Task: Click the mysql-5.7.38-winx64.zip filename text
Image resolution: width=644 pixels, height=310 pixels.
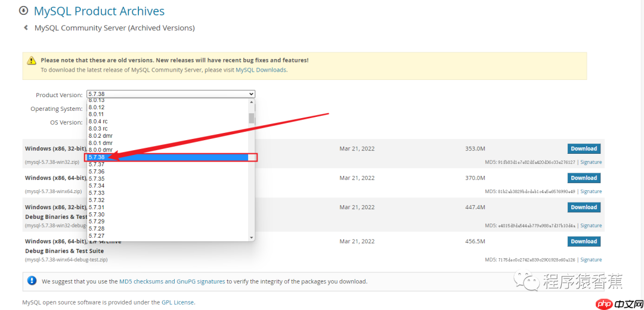Action: pos(54,191)
